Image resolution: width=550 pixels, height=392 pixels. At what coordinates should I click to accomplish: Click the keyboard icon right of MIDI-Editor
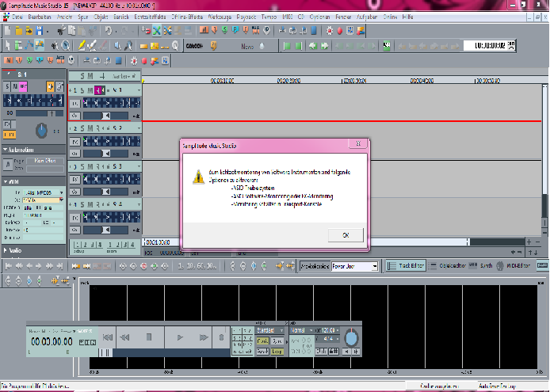(x=542, y=265)
